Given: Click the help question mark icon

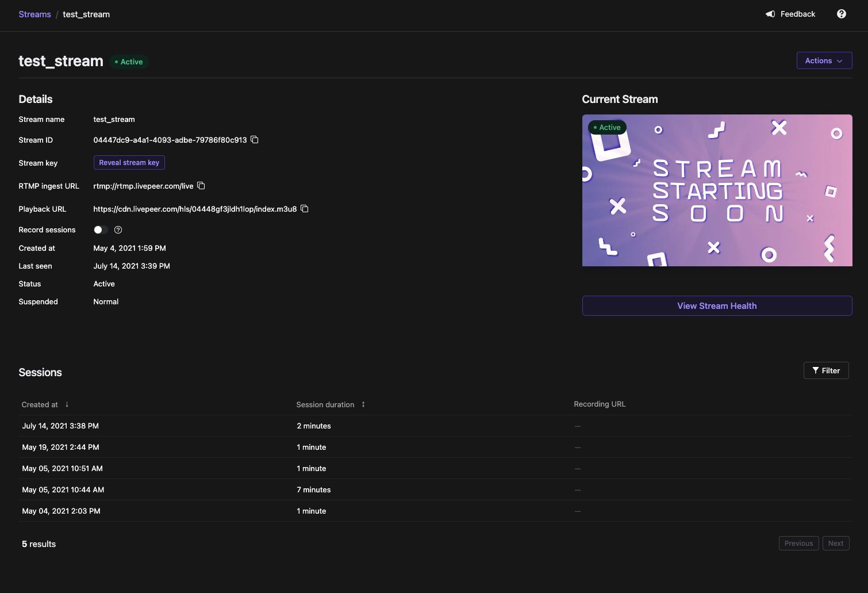Looking at the screenshot, I should coord(842,14).
